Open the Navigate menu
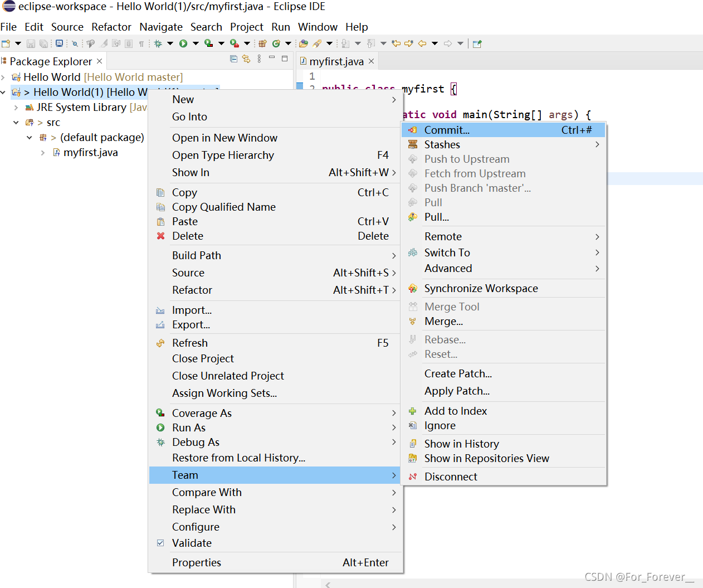The width and height of the screenshot is (703, 588). click(161, 27)
